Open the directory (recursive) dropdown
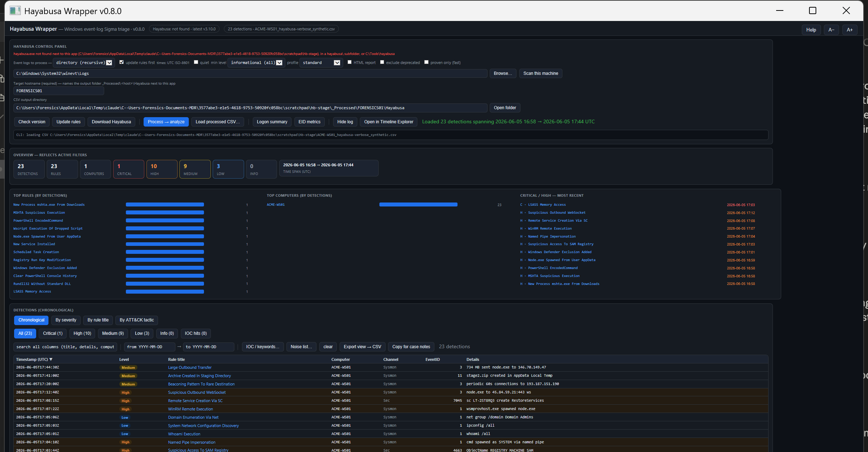868x452 pixels. click(84, 63)
